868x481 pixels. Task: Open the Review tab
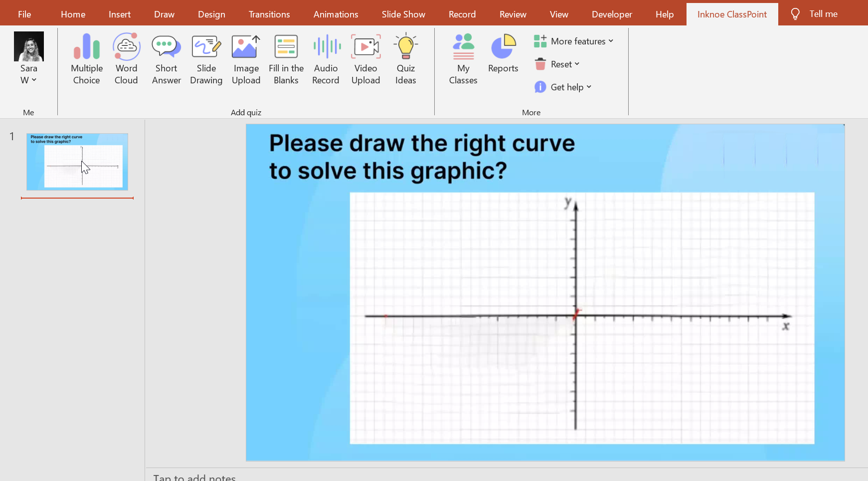513,14
